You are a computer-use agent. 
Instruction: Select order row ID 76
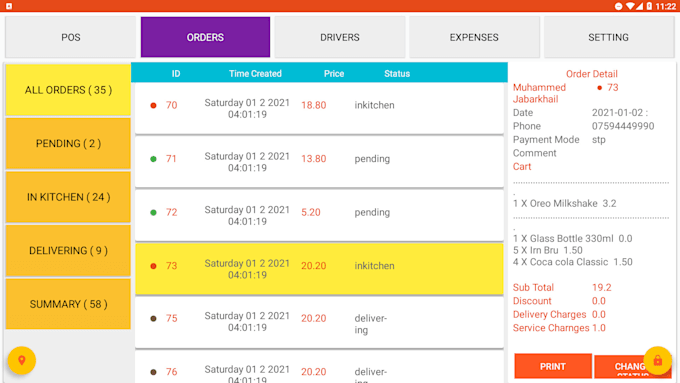pos(319,367)
